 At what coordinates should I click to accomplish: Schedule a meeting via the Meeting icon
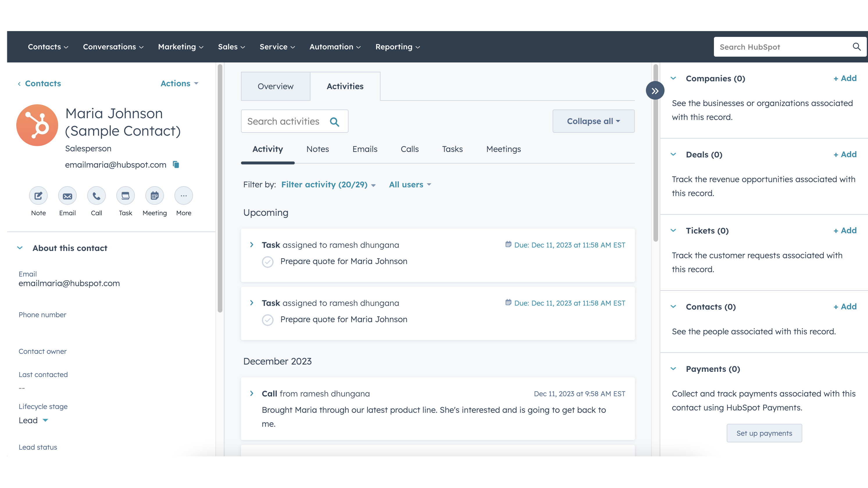click(x=154, y=196)
